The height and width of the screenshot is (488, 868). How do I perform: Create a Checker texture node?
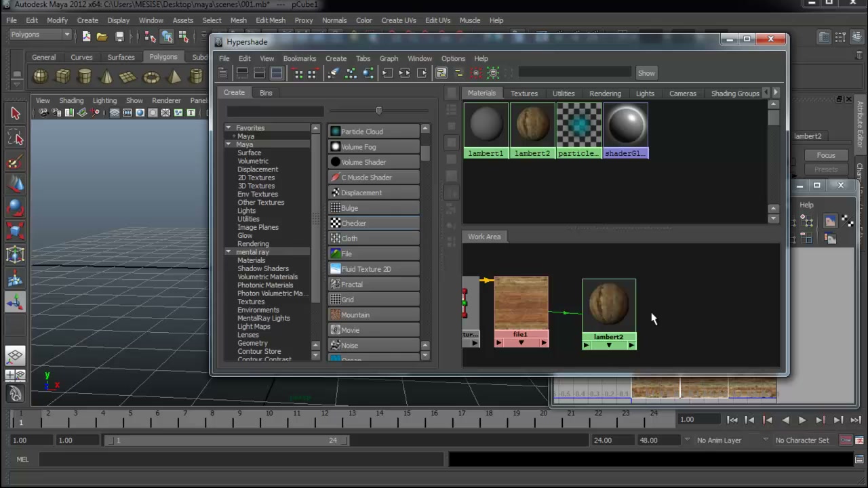click(374, 223)
